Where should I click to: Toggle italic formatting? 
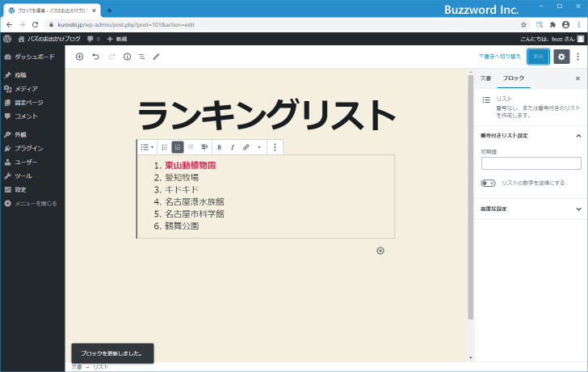coord(233,147)
